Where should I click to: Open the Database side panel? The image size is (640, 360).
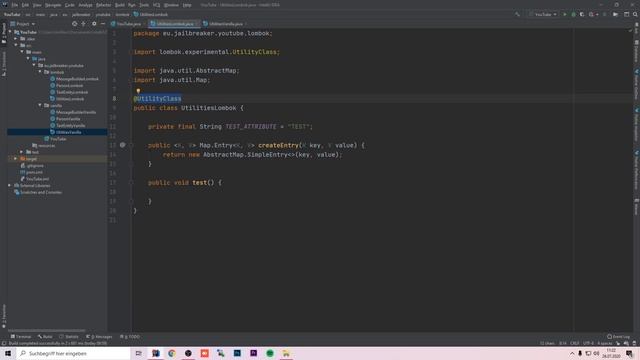pyautogui.click(x=636, y=51)
